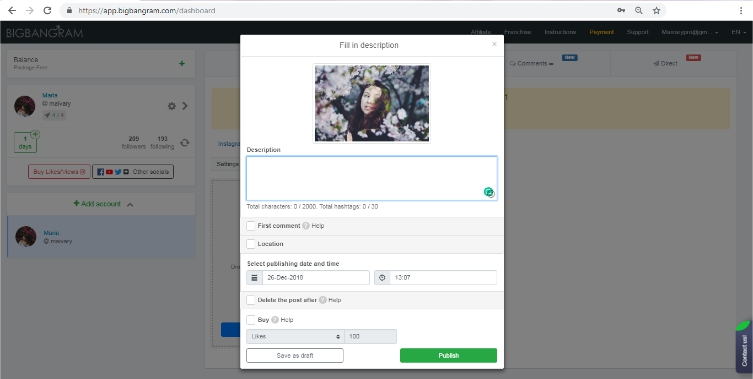Select the Maria row in accounts list
The width and height of the screenshot is (753, 379).
pyautogui.click(x=101, y=236)
